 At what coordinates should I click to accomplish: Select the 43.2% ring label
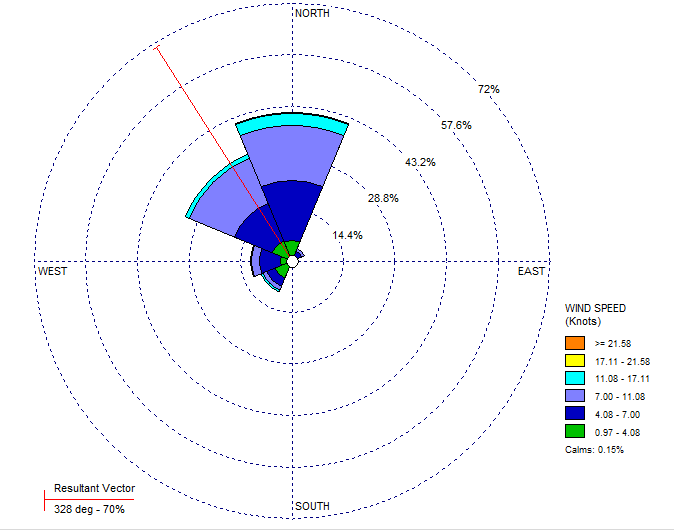(x=420, y=162)
